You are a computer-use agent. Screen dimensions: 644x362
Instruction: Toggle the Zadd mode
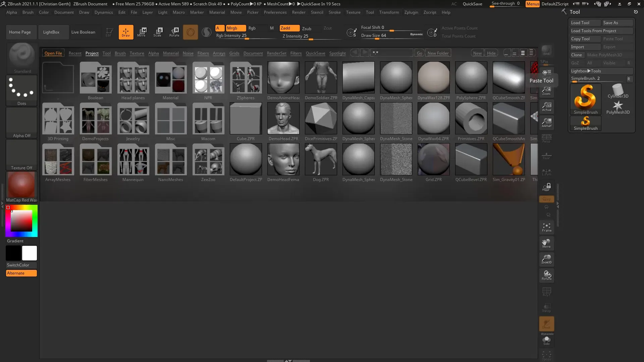(x=289, y=28)
